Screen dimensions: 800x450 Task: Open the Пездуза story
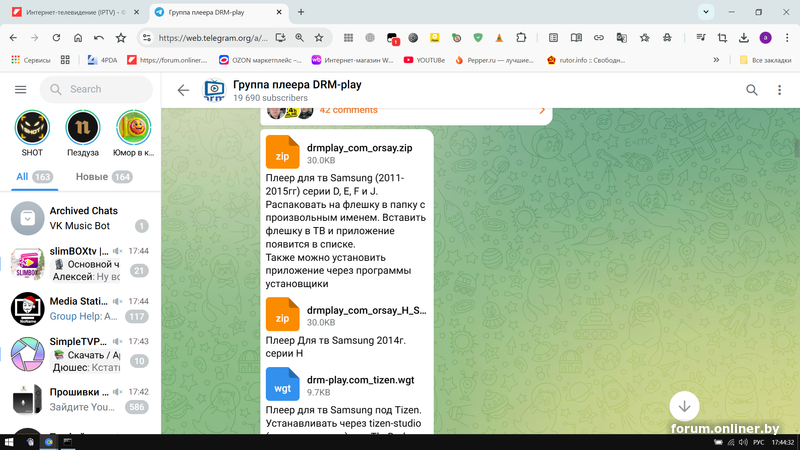(x=83, y=133)
